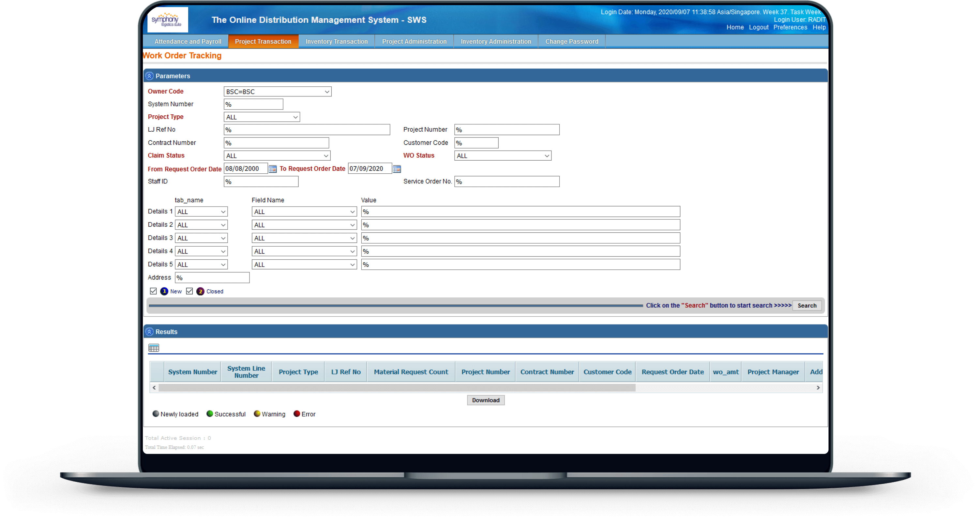Viewport: 980px width, 520px height.
Task: Open the Claim Status dropdown
Action: tap(277, 156)
